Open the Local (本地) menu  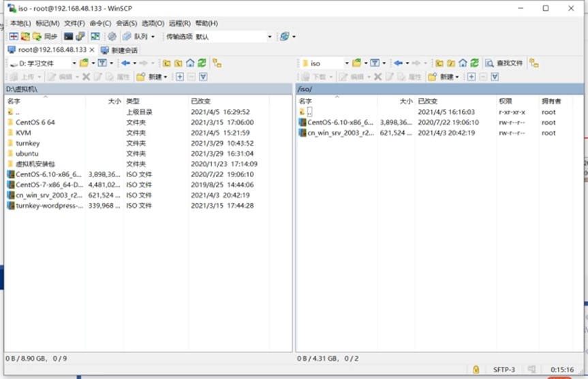20,23
